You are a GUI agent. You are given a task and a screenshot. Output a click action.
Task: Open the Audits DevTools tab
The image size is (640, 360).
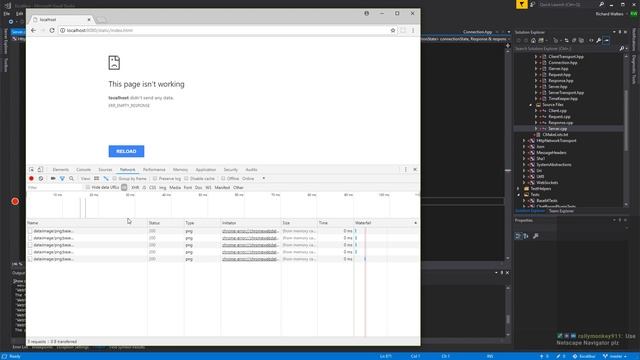[x=251, y=170]
